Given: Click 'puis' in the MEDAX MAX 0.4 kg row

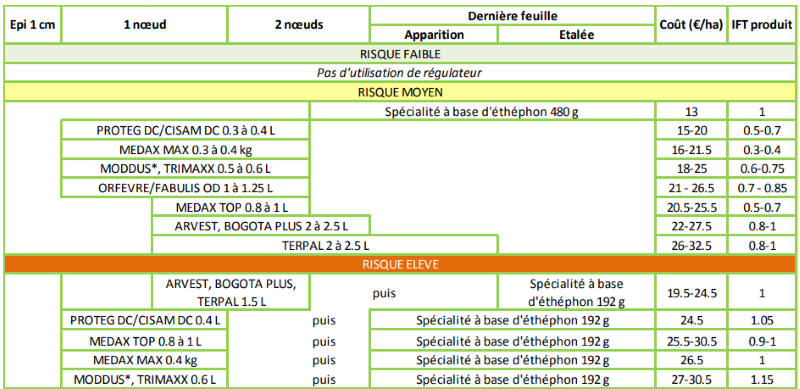Looking at the screenshot, I should pyautogui.click(x=324, y=360).
